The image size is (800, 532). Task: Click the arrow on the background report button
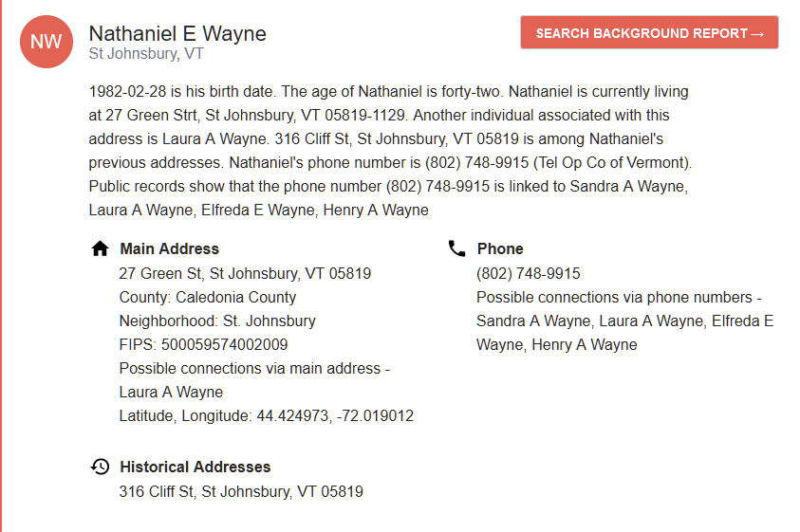point(757,33)
